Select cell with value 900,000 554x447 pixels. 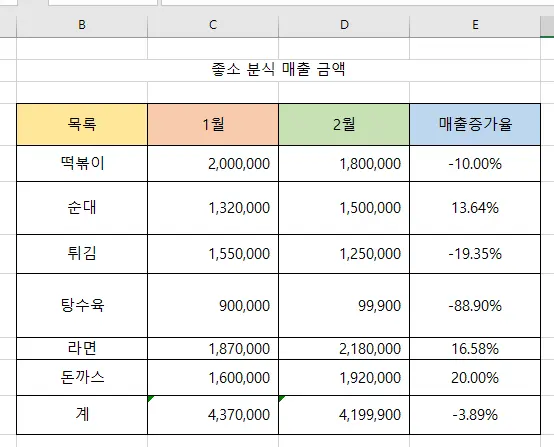tap(213, 305)
